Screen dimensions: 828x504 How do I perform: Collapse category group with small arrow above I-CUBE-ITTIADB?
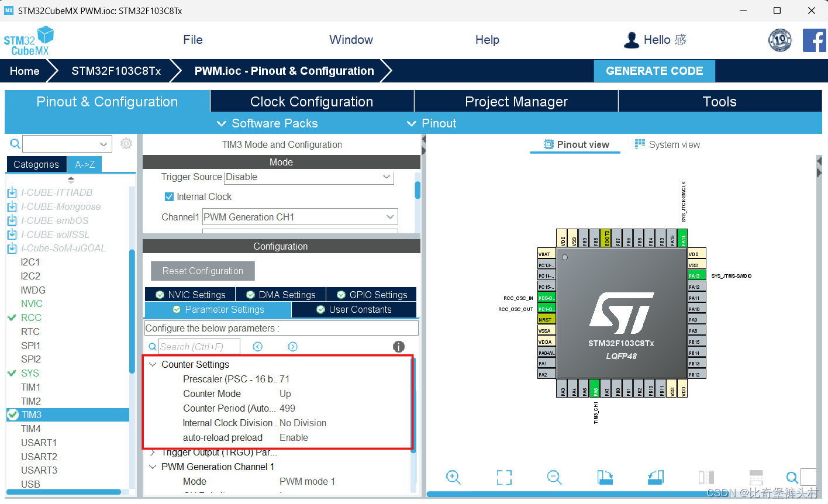pos(71,180)
